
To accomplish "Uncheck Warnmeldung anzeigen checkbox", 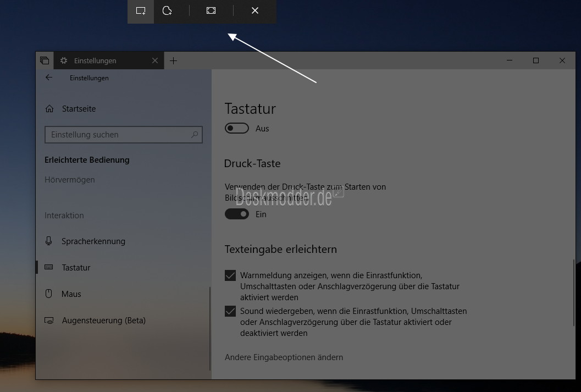I will click(230, 275).
